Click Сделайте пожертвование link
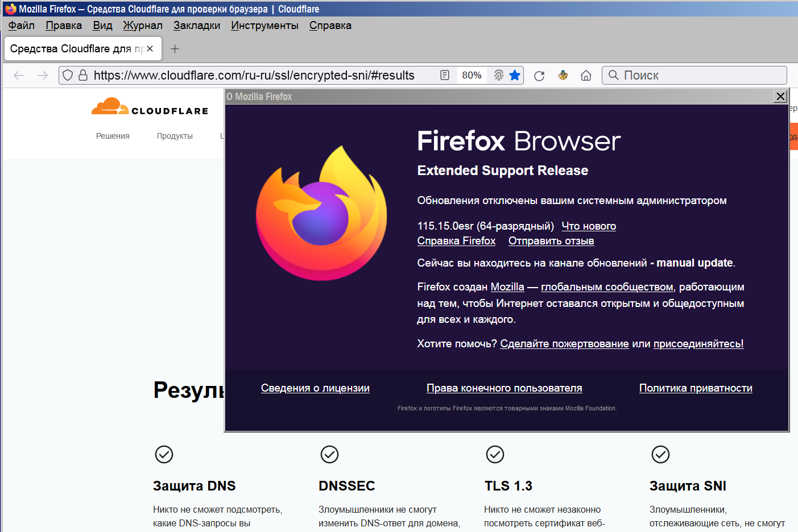Viewport: 798px width, 532px height. tap(564, 344)
